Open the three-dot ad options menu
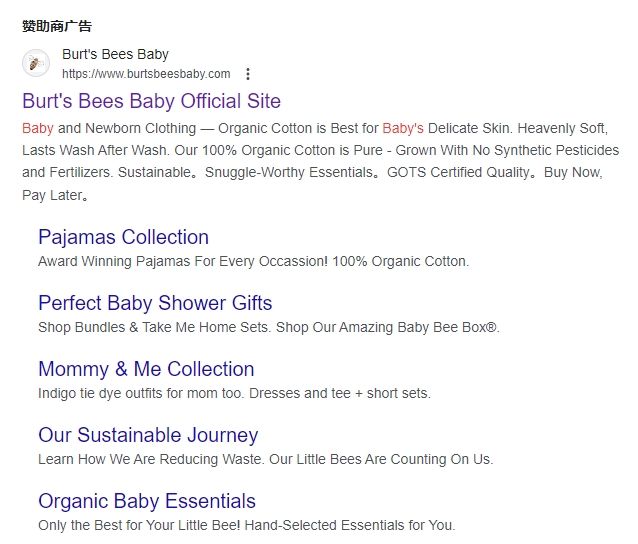Viewport: 638px width, 544px height. pyautogui.click(x=248, y=74)
